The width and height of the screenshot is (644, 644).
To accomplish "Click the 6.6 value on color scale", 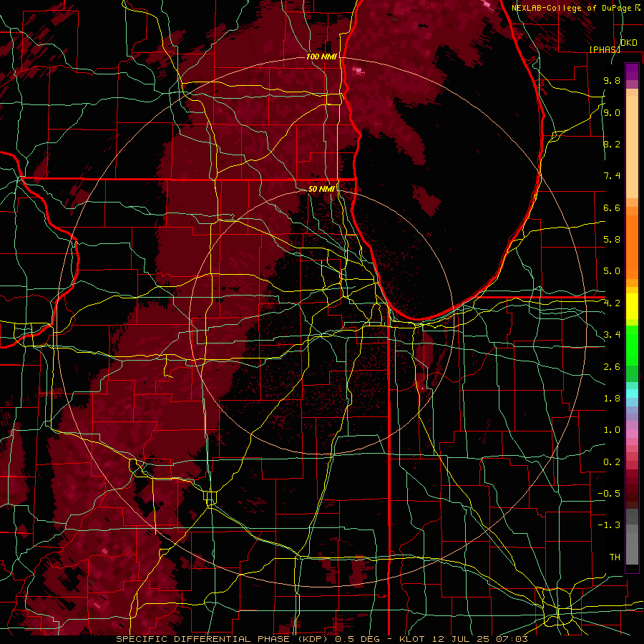I will pos(612,208).
